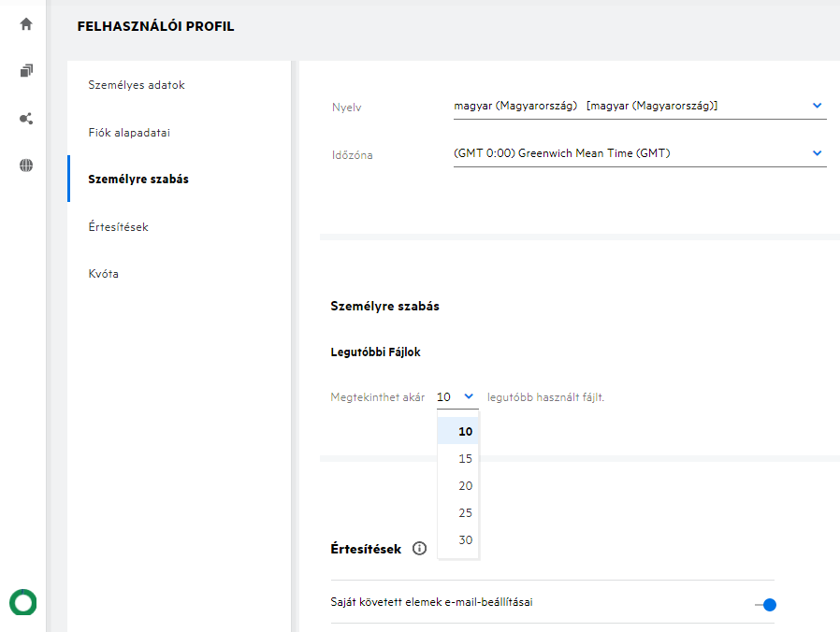840x632 pixels.
Task: Choose 20 from the recent files list
Action: click(465, 486)
